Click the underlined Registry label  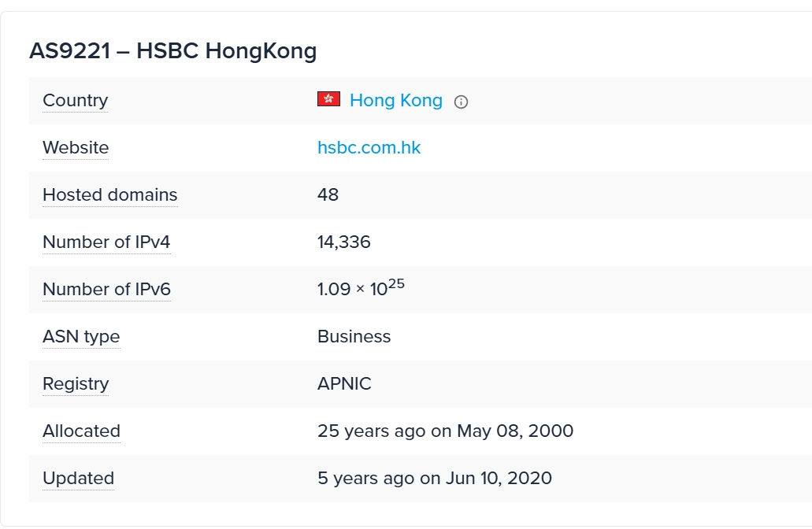tap(76, 384)
